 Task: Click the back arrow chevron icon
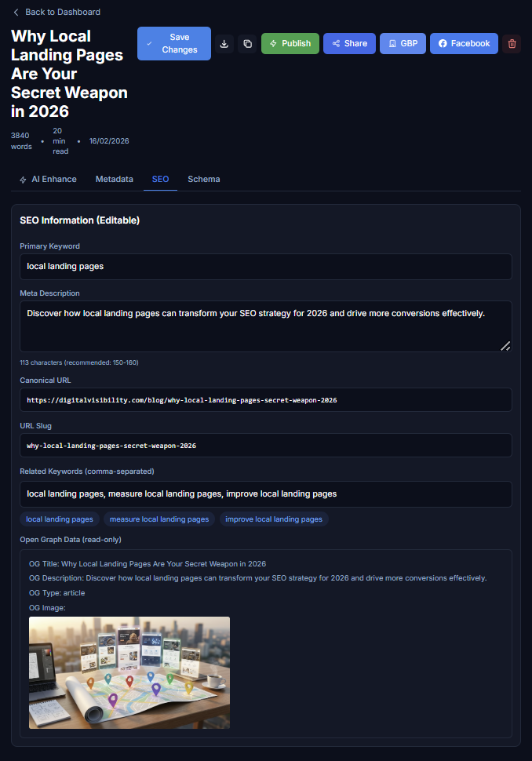16,12
